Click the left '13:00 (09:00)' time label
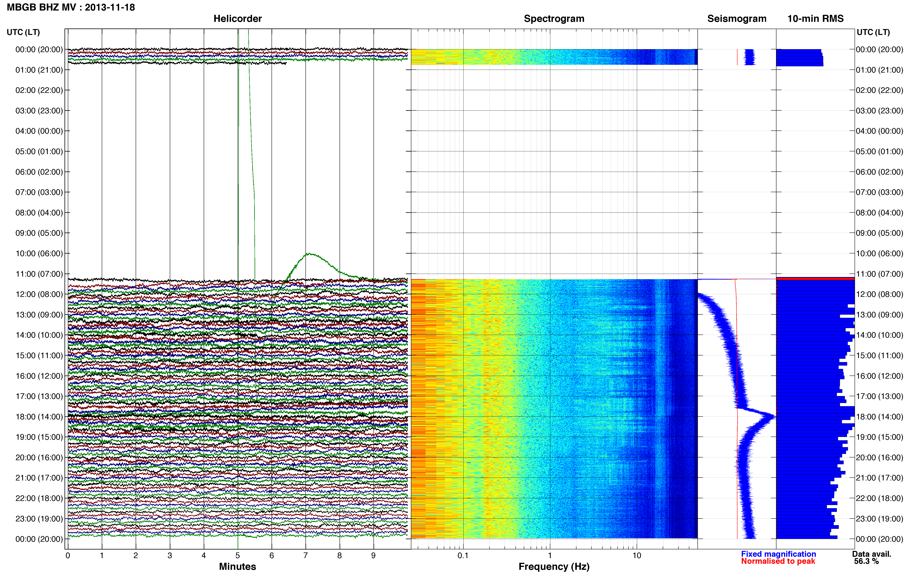Viewport: 924px width, 578px height. [39, 315]
